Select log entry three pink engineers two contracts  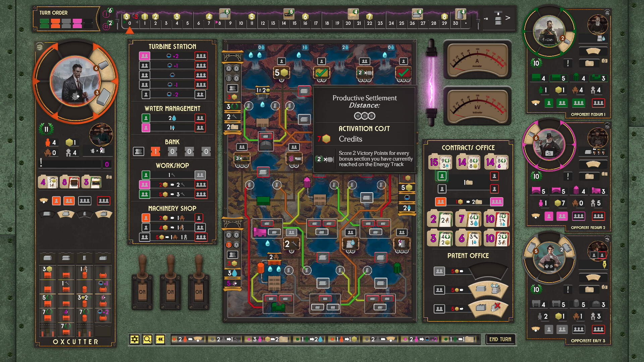[267, 339]
